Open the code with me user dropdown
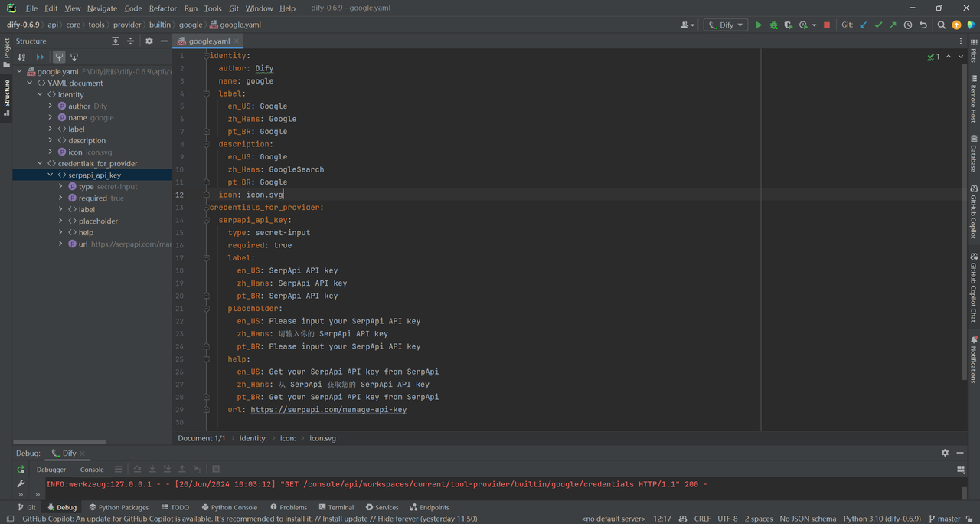Screen dimensions: 980x524 coord(688,25)
